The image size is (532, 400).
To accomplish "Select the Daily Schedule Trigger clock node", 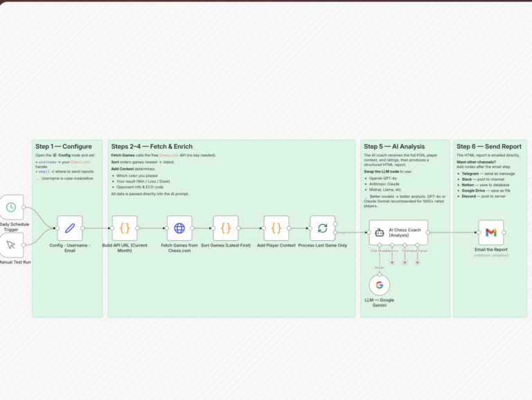I will (11, 207).
